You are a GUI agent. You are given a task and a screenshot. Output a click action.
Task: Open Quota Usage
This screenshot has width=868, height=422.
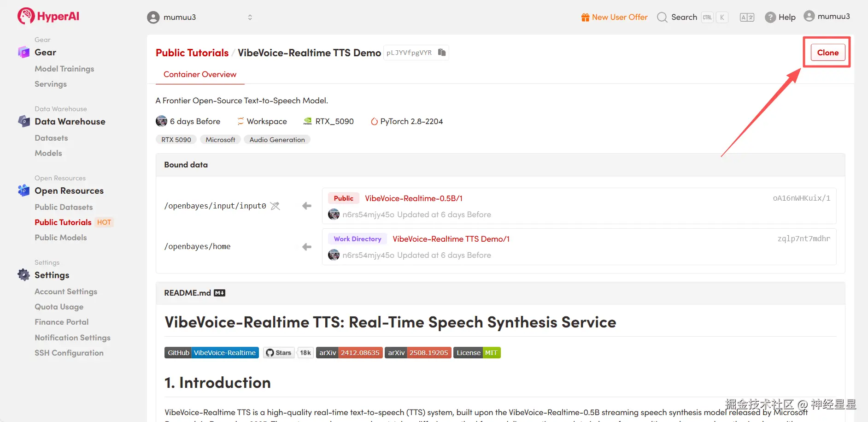click(59, 307)
